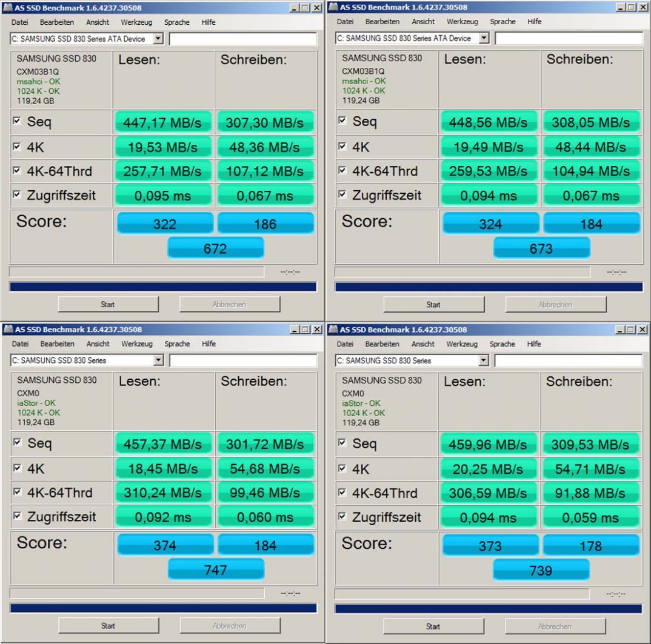Toggle 4K checkbox in the 739 score window
651x644 pixels.
342,468
